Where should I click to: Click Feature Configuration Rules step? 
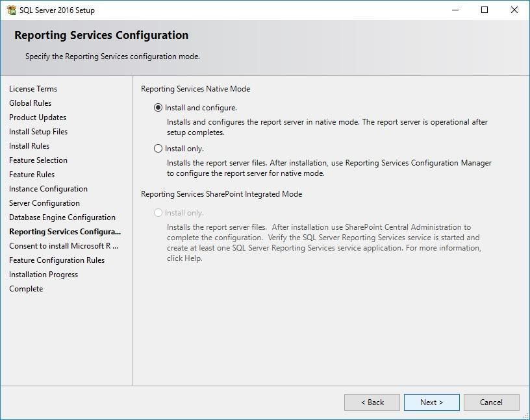pos(57,260)
